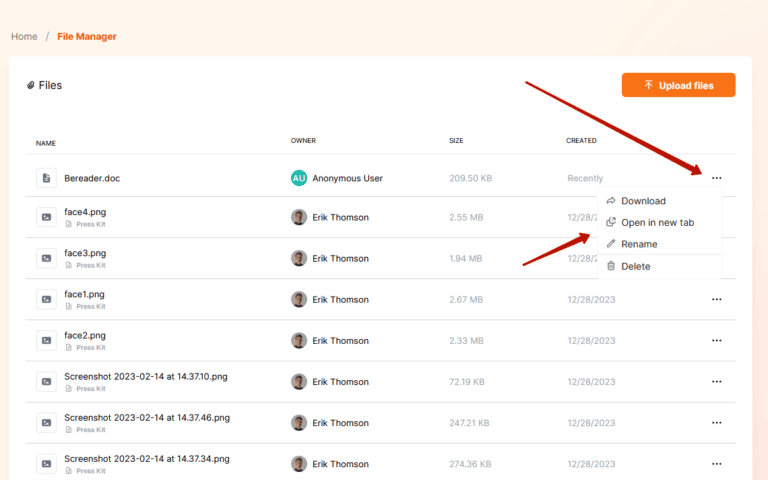
Task: Click the 274.36 KB size value
Action: (x=470, y=464)
